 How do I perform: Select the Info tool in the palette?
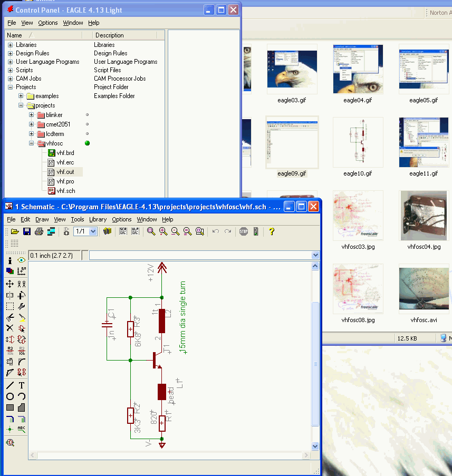pos(9,260)
